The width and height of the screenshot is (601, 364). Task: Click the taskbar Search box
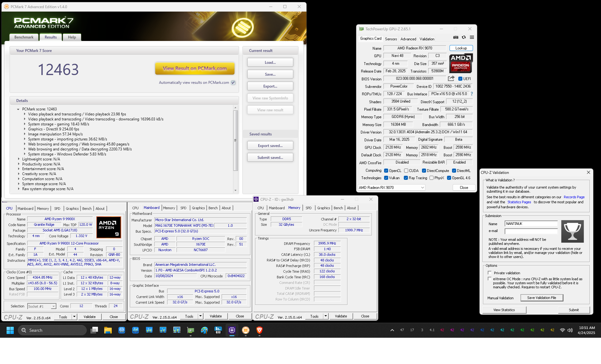pyautogui.click(x=52, y=330)
